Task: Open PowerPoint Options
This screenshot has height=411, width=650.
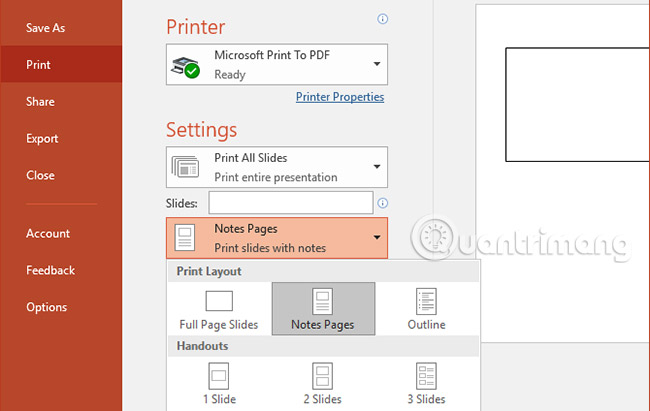Action: point(46,307)
